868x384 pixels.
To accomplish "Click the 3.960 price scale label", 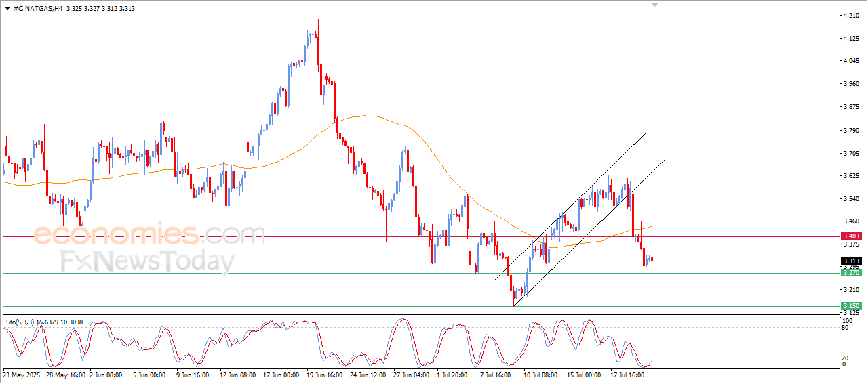I will tap(852, 84).
